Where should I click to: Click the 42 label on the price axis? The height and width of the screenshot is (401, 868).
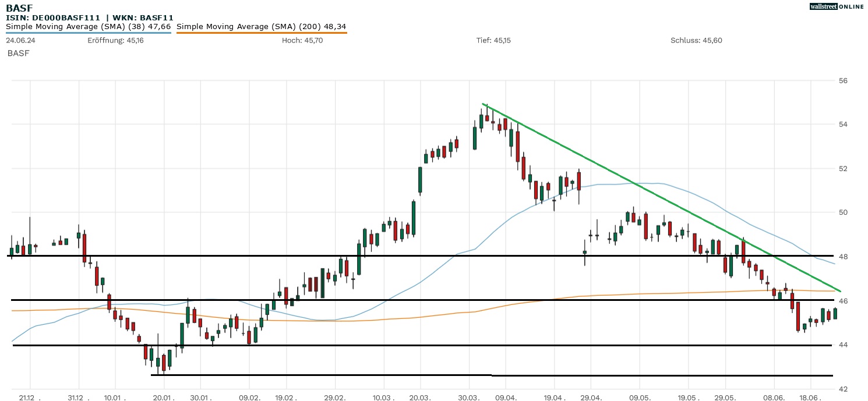click(844, 389)
